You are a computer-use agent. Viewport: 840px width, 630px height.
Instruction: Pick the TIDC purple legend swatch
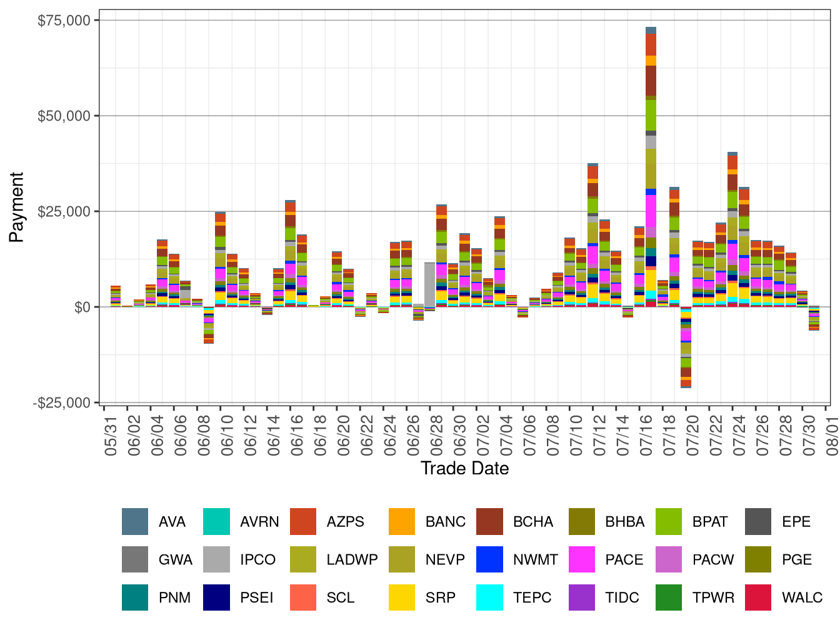[x=582, y=597]
